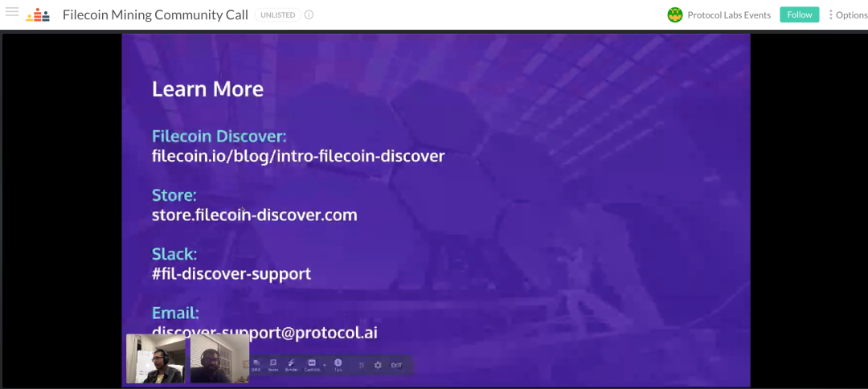
Task: Select the right presenter video thumbnail
Action: coord(219,358)
